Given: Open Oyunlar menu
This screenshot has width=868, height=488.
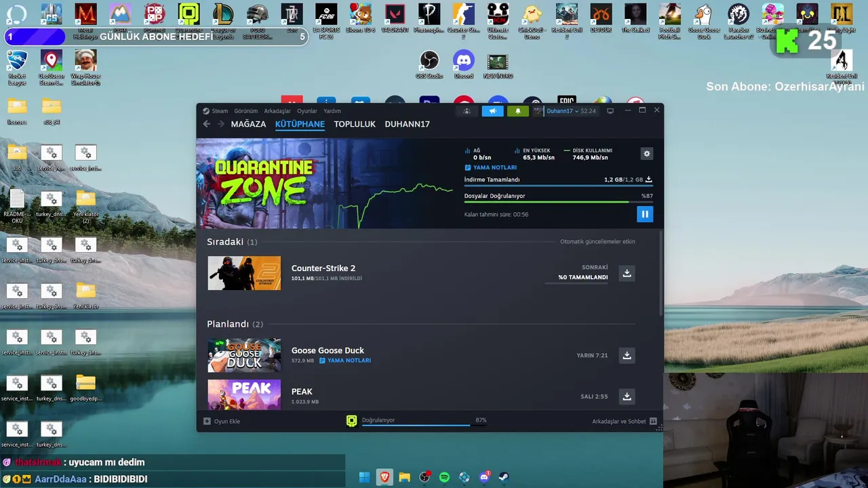Looking at the screenshot, I should (x=307, y=110).
